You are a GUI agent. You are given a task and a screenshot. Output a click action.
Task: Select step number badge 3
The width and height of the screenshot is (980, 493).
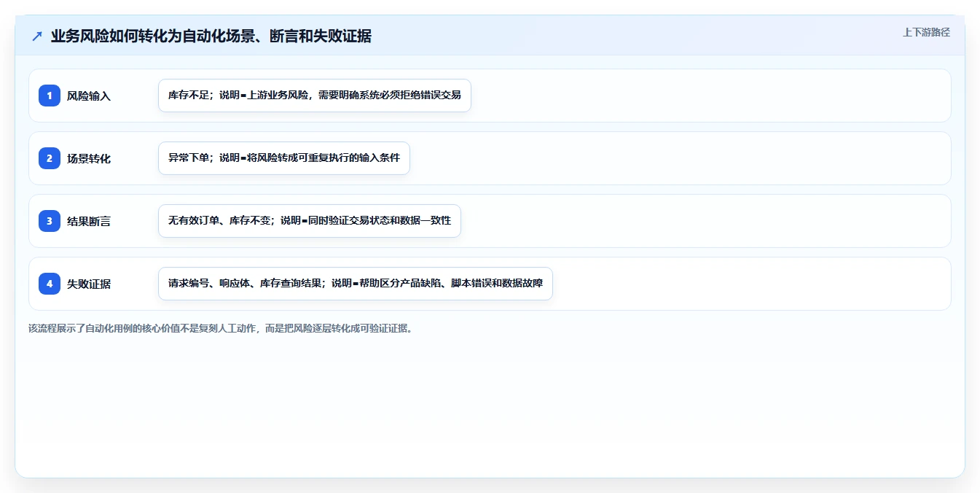pyautogui.click(x=50, y=221)
